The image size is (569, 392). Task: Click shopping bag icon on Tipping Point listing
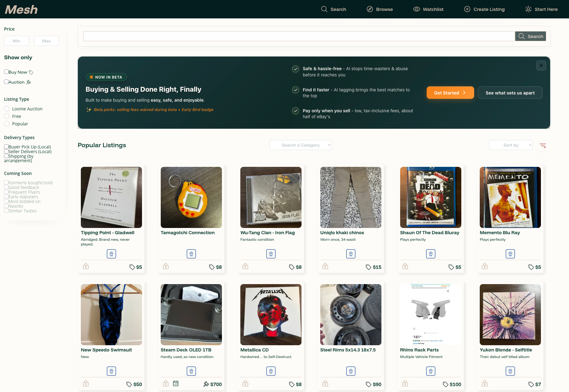(86, 266)
